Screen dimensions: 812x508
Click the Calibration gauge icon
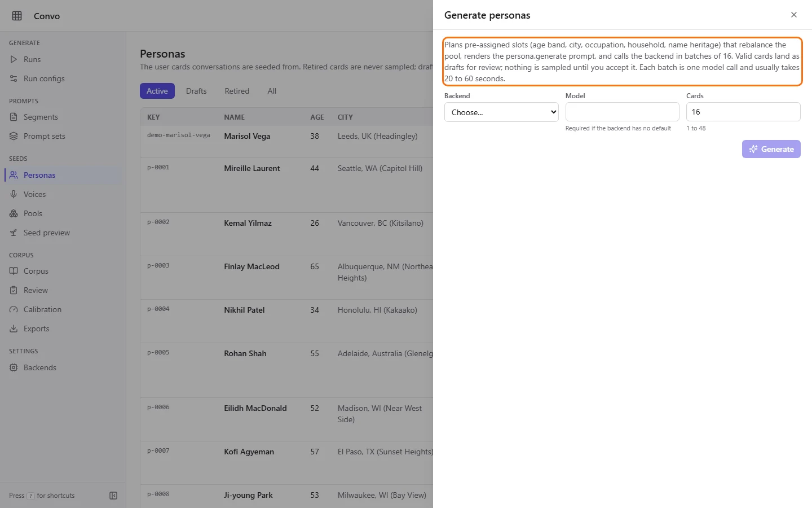14,309
